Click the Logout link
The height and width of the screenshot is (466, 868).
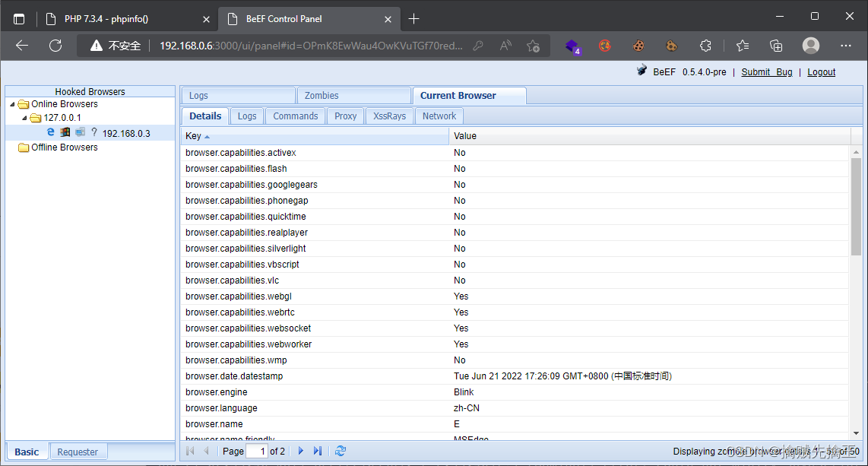tap(821, 72)
